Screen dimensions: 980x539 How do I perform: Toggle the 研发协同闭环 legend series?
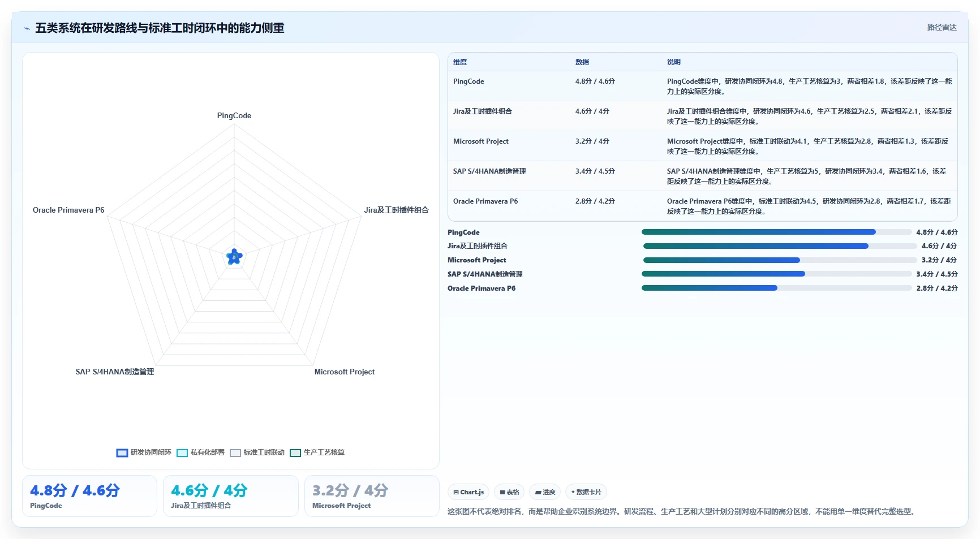tap(144, 452)
